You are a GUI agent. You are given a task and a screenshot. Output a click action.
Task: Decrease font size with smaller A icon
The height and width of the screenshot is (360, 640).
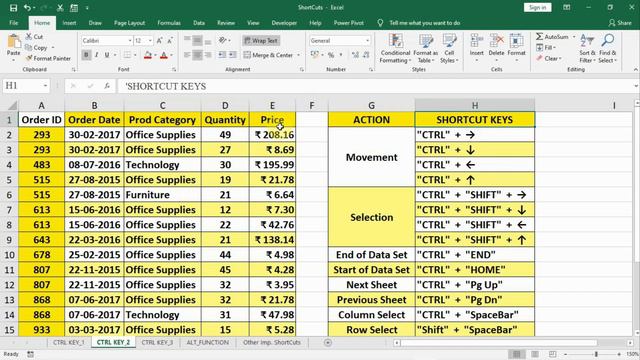[170, 40]
